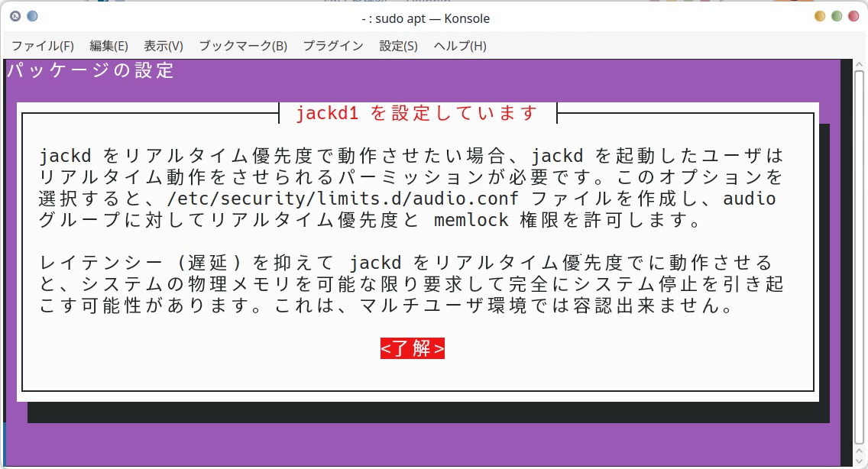868x469 pixels.
Task: Click the パッケージの設定 header text
Action: (x=91, y=70)
